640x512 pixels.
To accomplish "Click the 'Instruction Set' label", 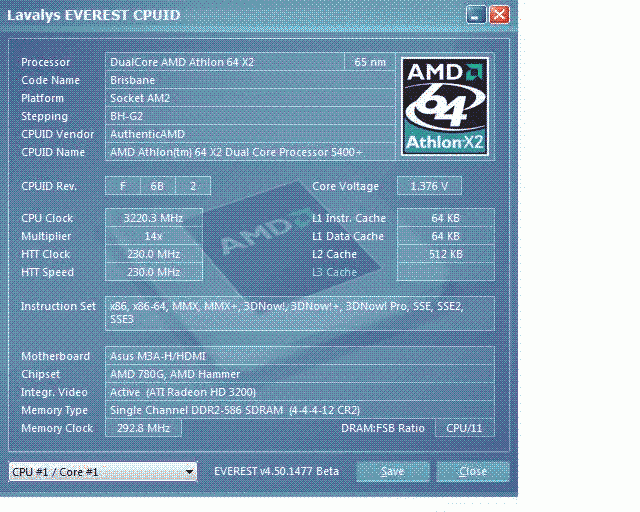I will tap(58, 306).
